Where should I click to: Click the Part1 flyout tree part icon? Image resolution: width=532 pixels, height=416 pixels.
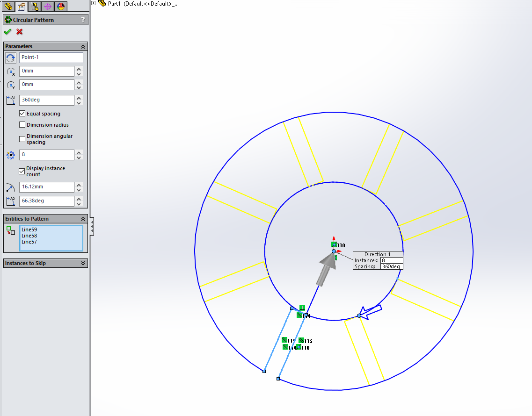(x=102, y=3)
